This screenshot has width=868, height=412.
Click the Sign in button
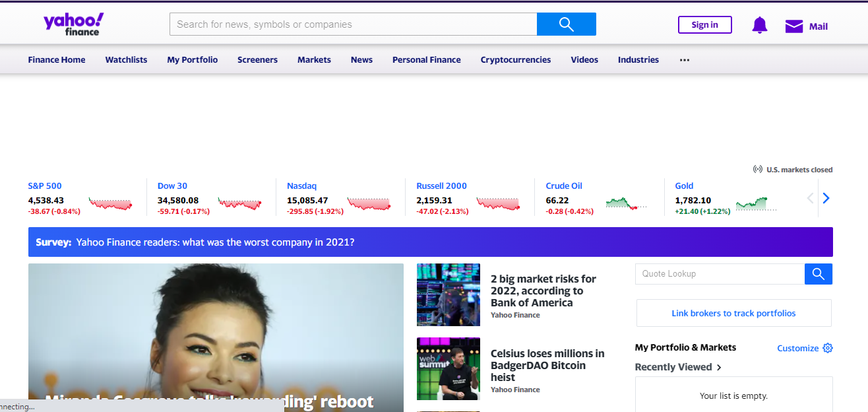705,25
